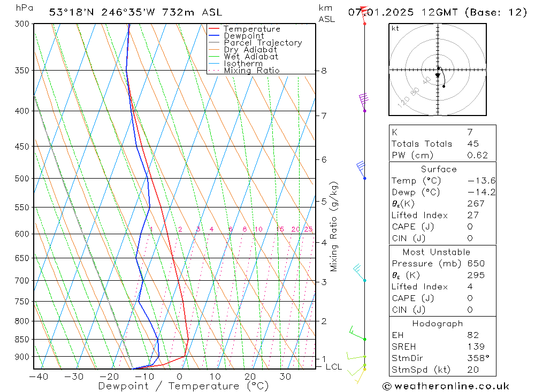Click the purple wind barb at 400 hPa
The width and height of the screenshot is (535, 392).
coord(364,102)
